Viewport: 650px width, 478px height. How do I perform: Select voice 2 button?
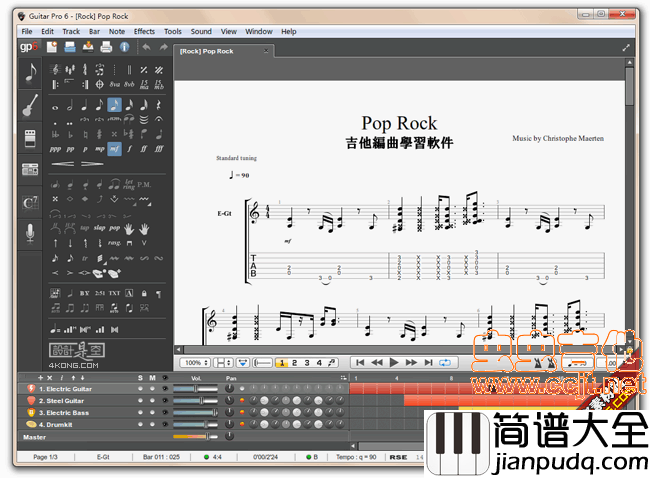tap(295, 363)
